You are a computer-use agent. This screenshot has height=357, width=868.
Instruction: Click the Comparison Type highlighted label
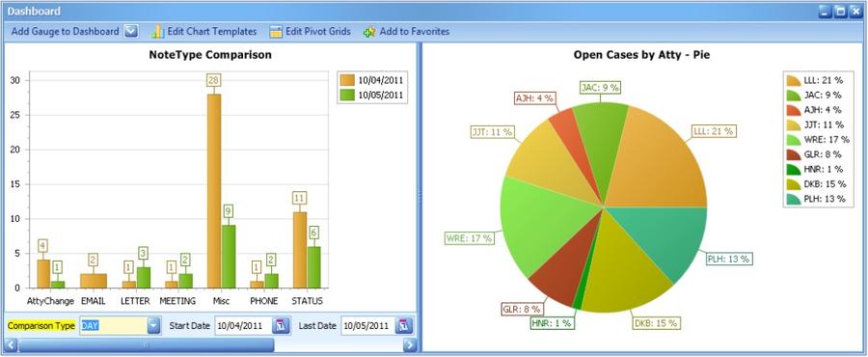(x=41, y=326)
